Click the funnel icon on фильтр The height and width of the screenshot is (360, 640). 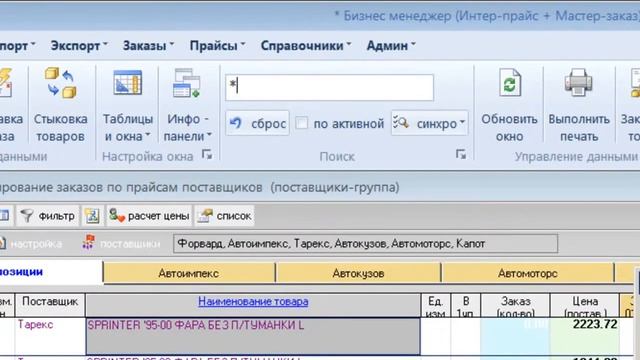(27, 216)
